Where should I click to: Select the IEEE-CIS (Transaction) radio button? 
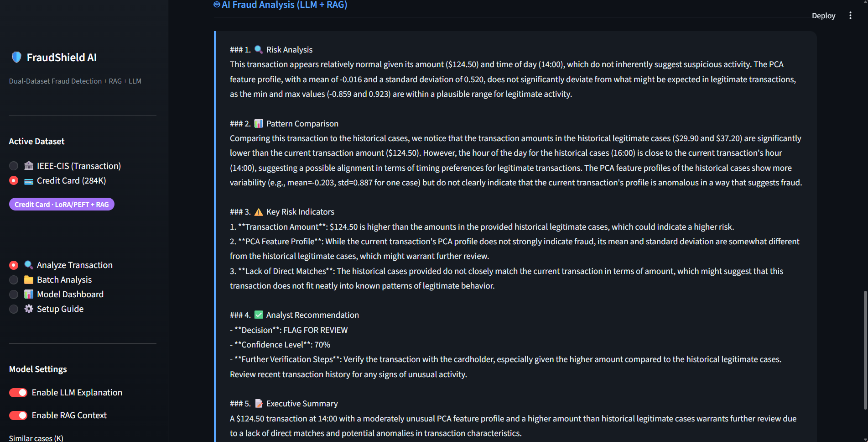tap(13, 166)
